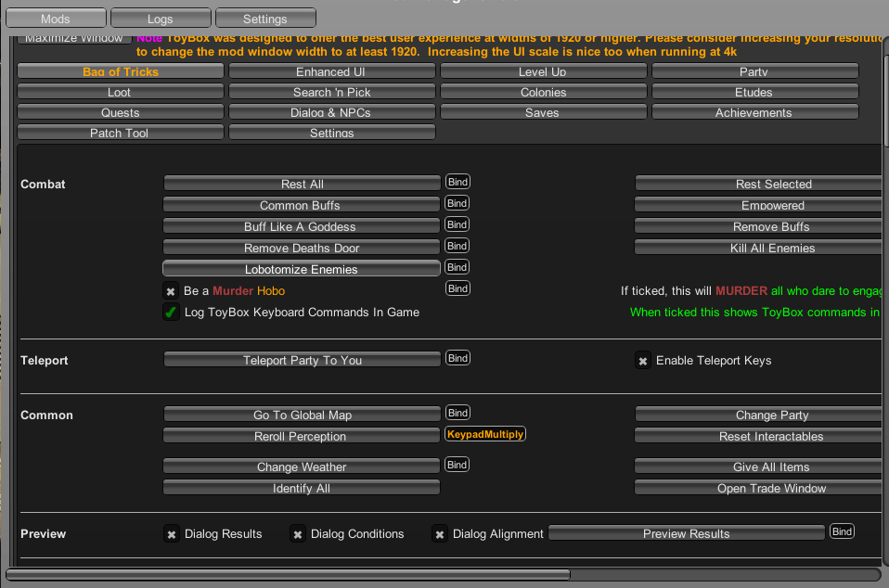Bind a key for Lobotomize Enemies

457,267
